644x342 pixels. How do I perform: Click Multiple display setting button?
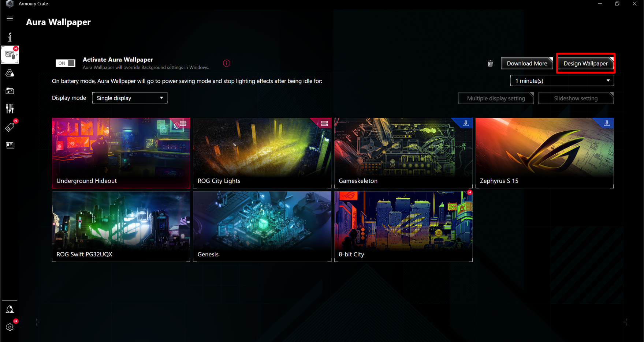(496, 98)
